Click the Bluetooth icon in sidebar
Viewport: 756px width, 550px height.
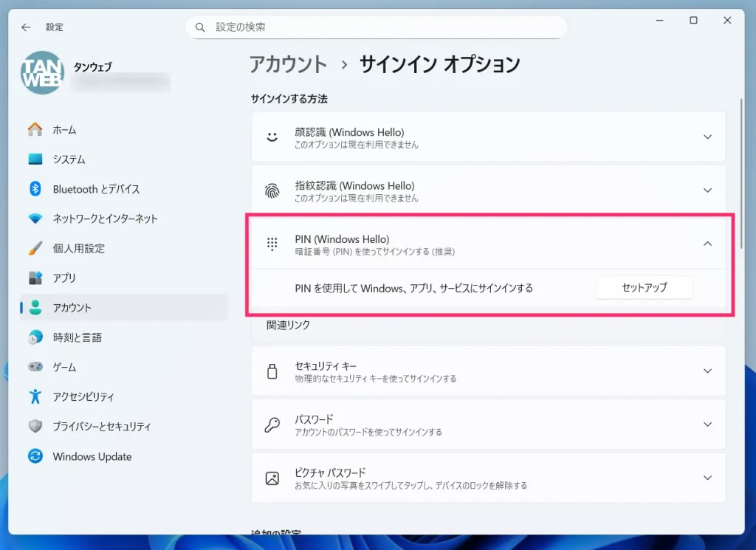pyautogui.click(x=35, y=189)
